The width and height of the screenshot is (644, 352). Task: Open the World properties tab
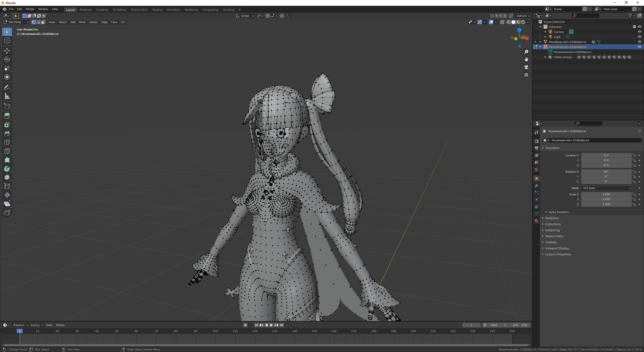tap(536, 170)
